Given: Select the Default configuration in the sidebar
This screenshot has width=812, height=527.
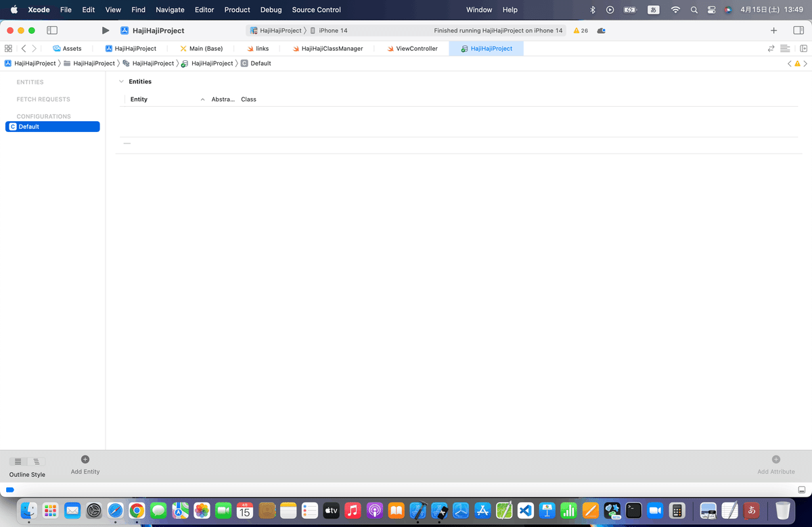Looking at the screenshot, I should tap(53, 127).
